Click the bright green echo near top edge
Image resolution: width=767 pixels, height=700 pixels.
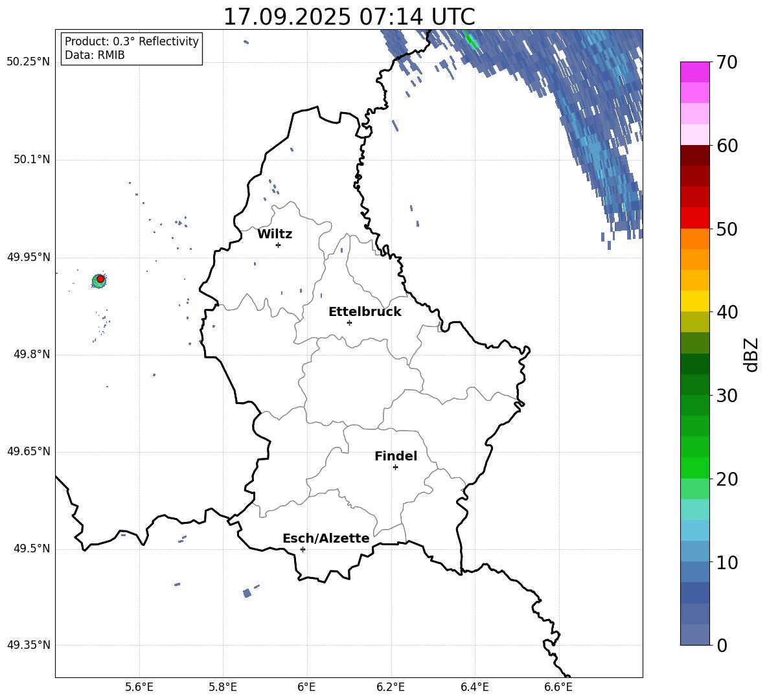point(472,39)
